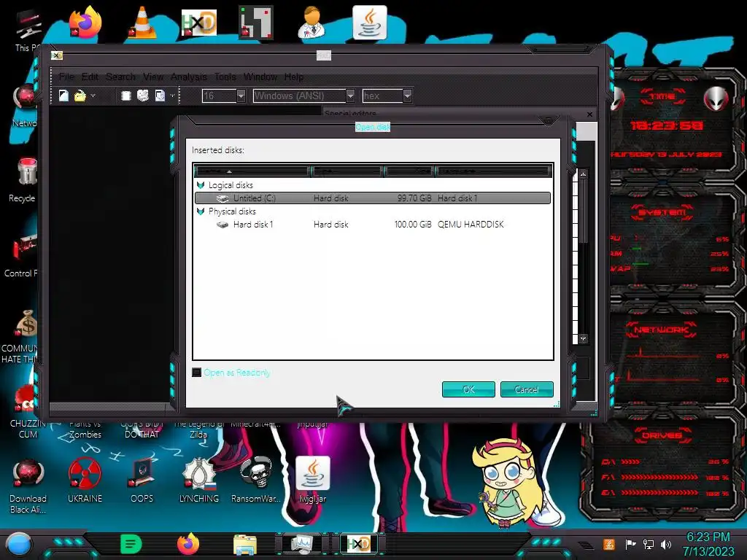Click the Start orb on the taskbar
Viewport: 747px width, 560px height.
18,545
